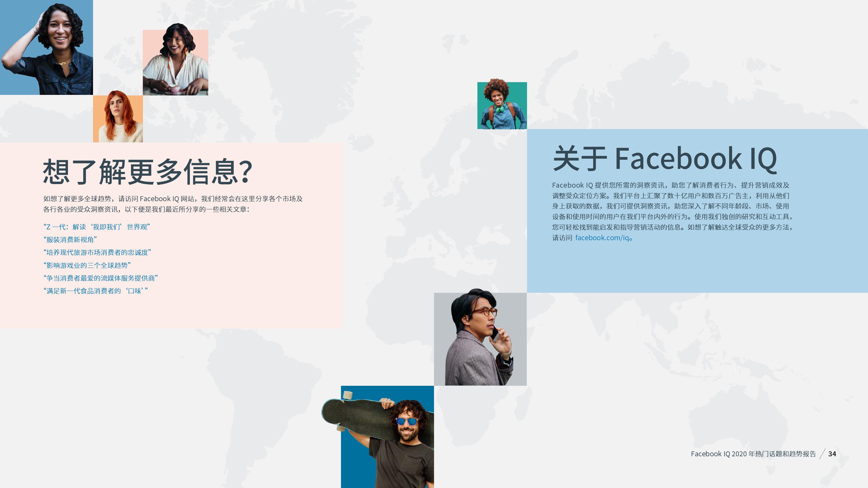Click the page number 34
The image size is (868, 488).
tap(832, 454)
